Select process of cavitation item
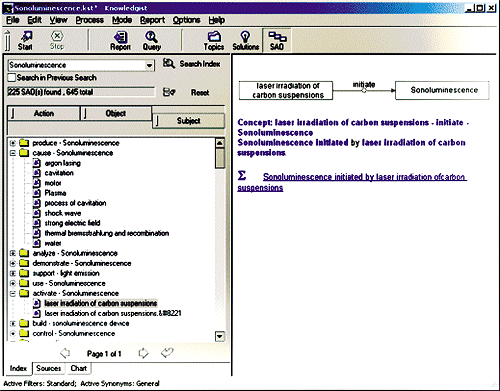 [x=75, y=203]
